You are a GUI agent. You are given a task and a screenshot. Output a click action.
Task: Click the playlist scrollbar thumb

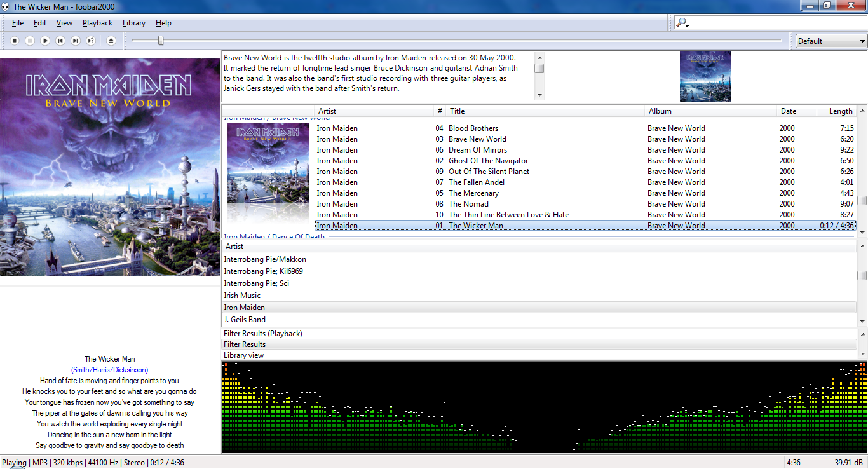pyautogui.click(x=862, y=200)
